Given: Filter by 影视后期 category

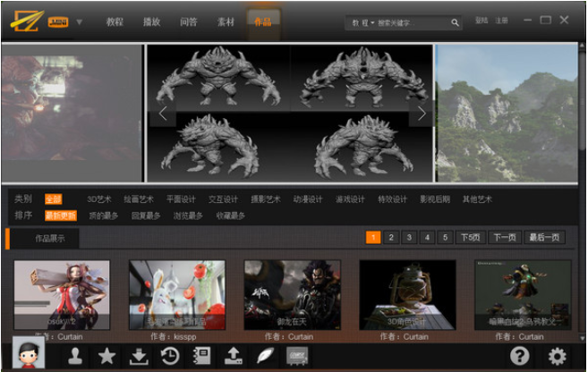Looking at the screenshot, I should coord(435,199).
